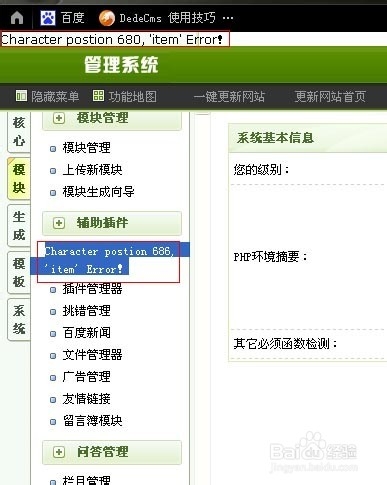The width and height of the screenshot is (387, 485).
Task: Open 友情链接
Action: 86,399
